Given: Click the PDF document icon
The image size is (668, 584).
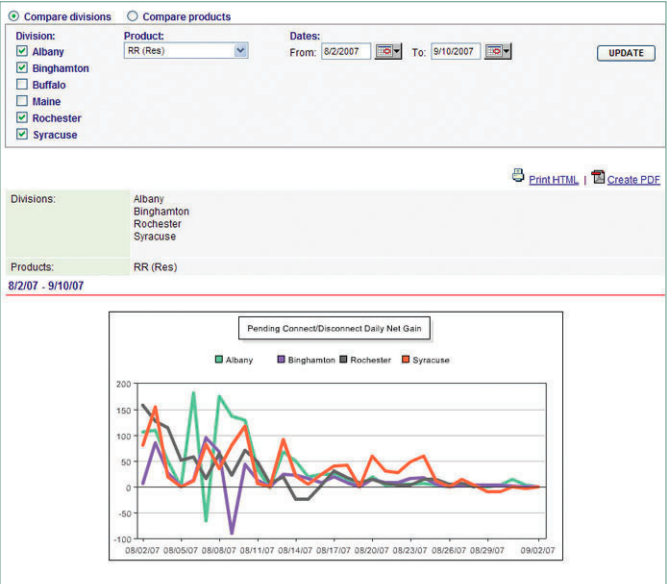Looking at the screenshot, I should [x=599, y=177].
